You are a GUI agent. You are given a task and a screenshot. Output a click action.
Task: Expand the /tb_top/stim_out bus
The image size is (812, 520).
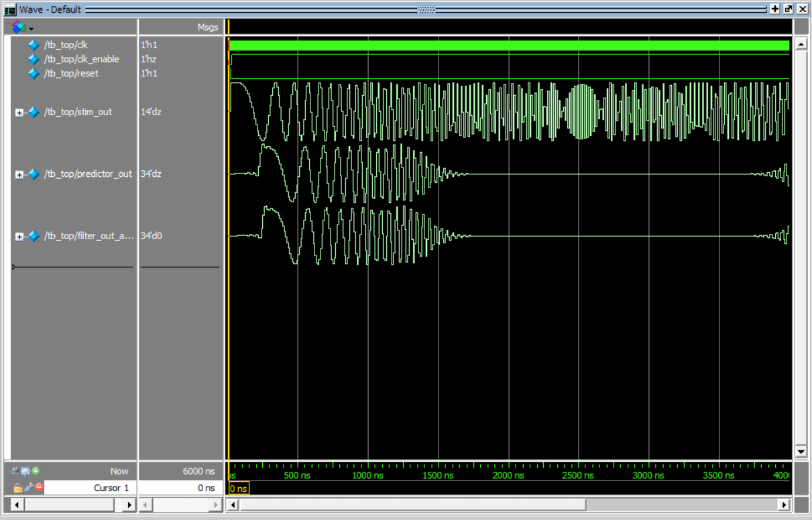18,112
